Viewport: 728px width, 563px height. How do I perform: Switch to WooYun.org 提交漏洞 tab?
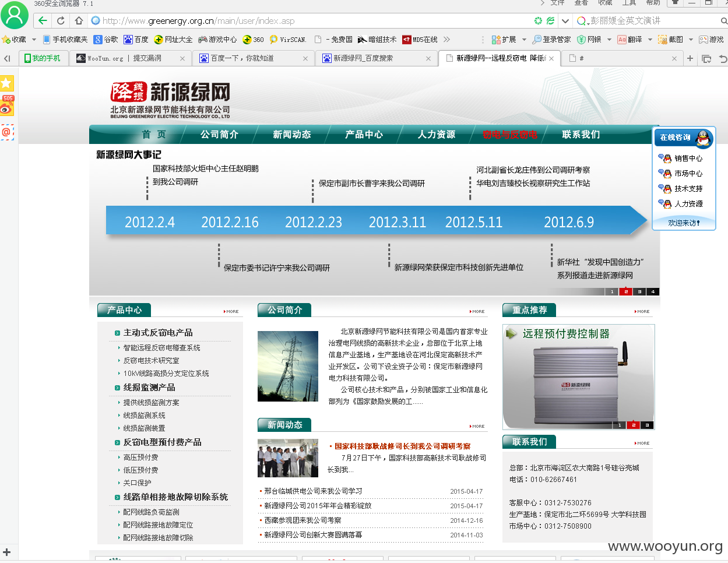click(131, 58)
